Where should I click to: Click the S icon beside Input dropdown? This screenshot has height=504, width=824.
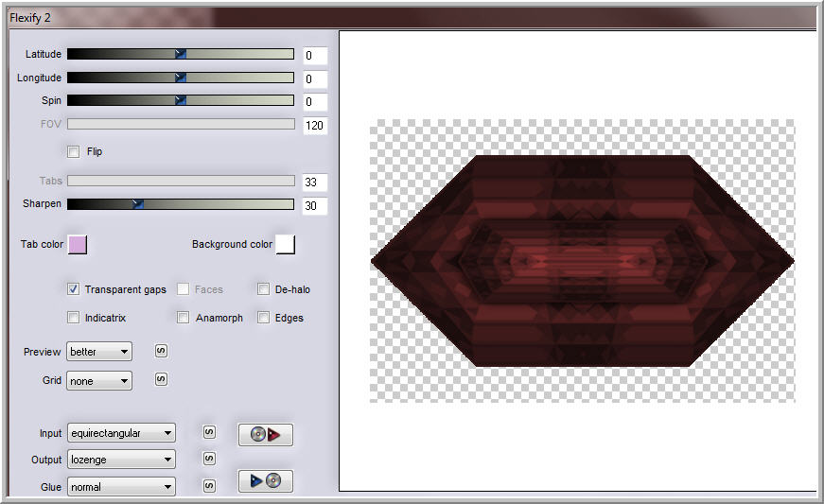coord(209,432)
